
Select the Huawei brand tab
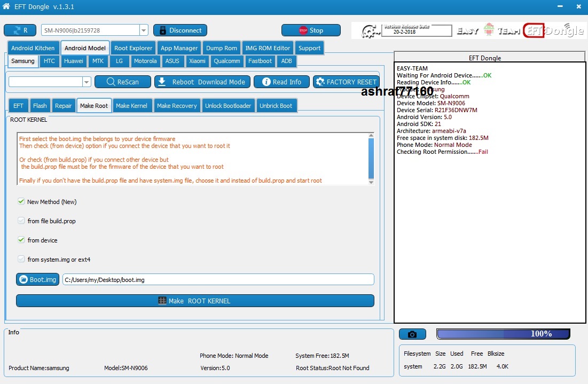[74, 61]
